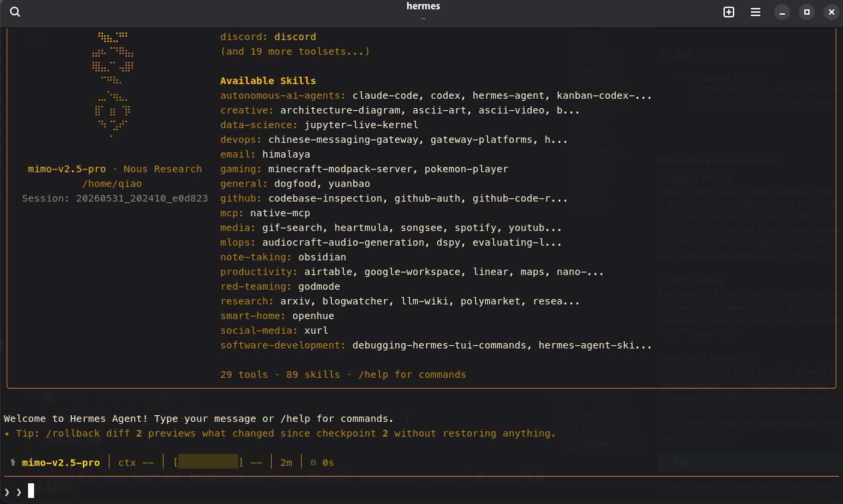
Task: Open the hamburger main menu
Action: tap(756, 12)
